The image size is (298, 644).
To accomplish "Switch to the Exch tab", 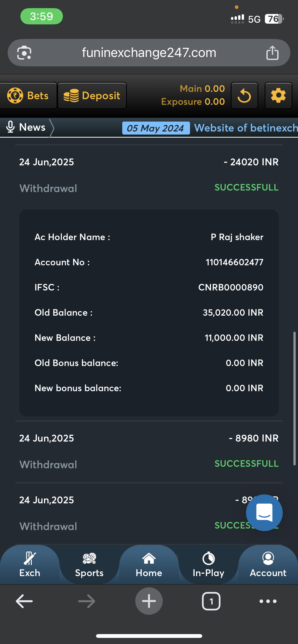I will tap(30, 564).
